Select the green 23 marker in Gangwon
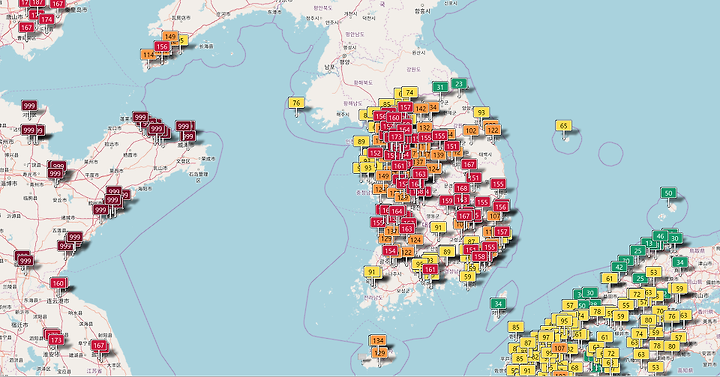 (x=459, y=84)
